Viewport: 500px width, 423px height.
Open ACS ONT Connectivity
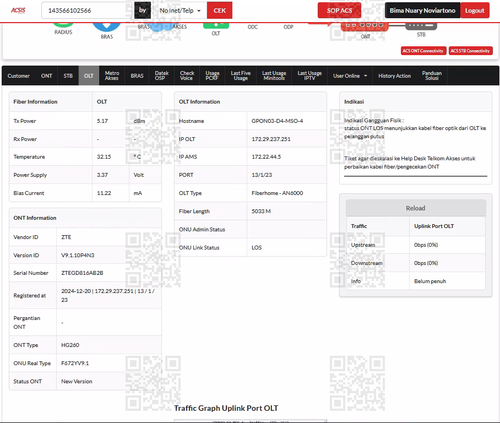coord(423,51)
